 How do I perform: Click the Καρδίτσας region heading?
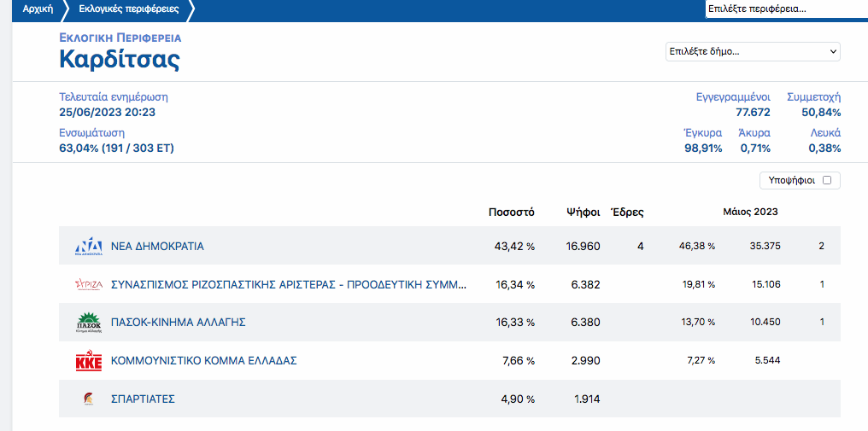tap(119, 60)
